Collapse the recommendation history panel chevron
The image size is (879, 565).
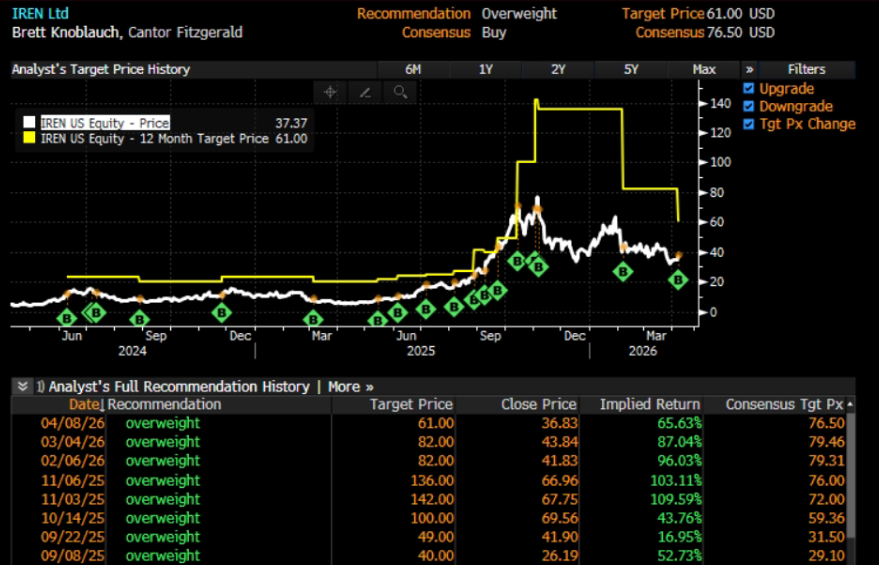(22, 386)
